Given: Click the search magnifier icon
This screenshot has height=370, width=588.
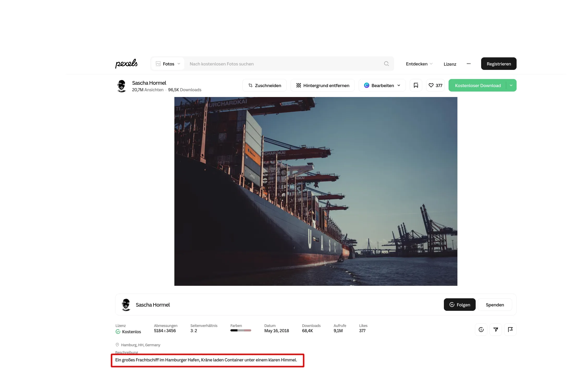Looking at the screenshot, I should (386, 64).
